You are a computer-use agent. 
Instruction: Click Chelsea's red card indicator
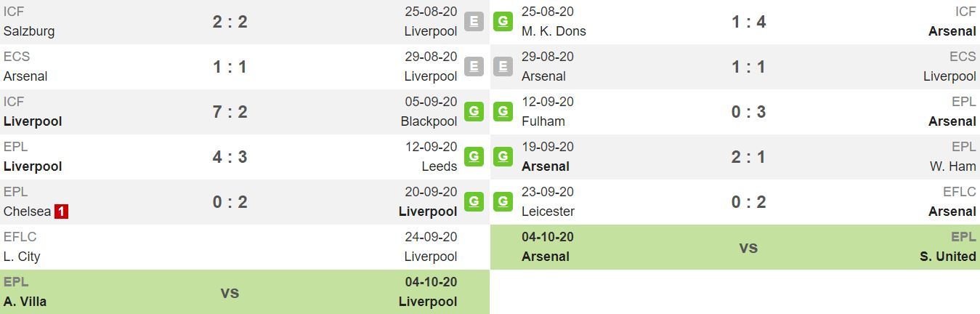[62, 212]
